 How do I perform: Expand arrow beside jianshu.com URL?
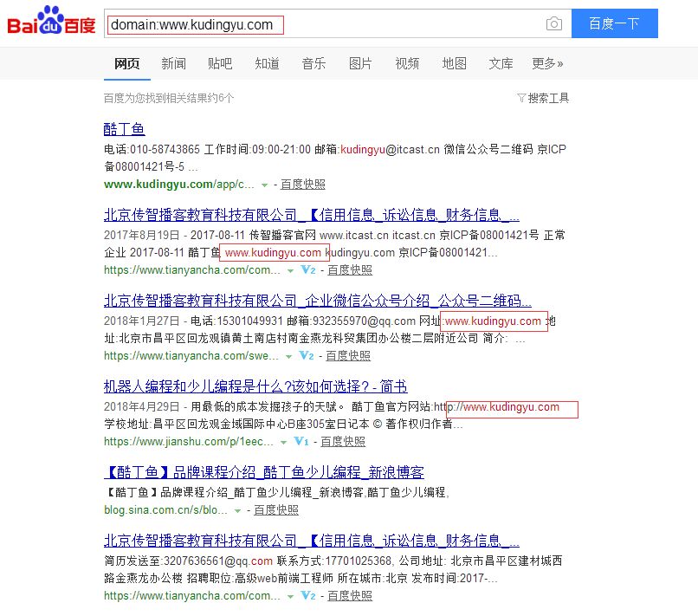[x=283, y=443]
